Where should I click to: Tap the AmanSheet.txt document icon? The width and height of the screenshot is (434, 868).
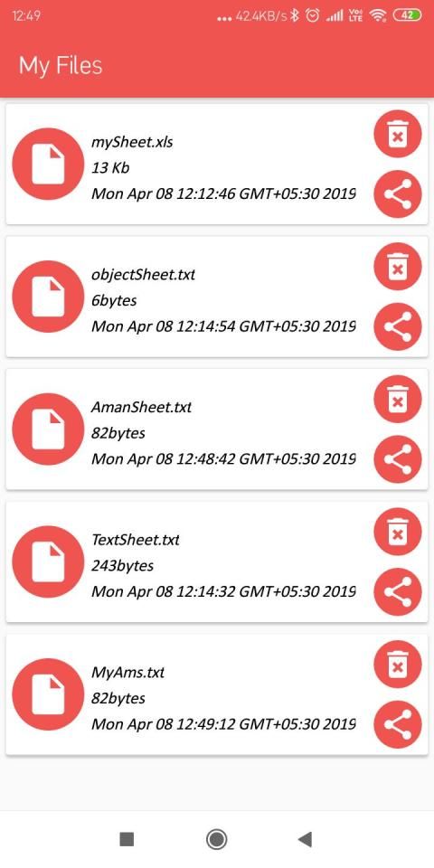48,429
